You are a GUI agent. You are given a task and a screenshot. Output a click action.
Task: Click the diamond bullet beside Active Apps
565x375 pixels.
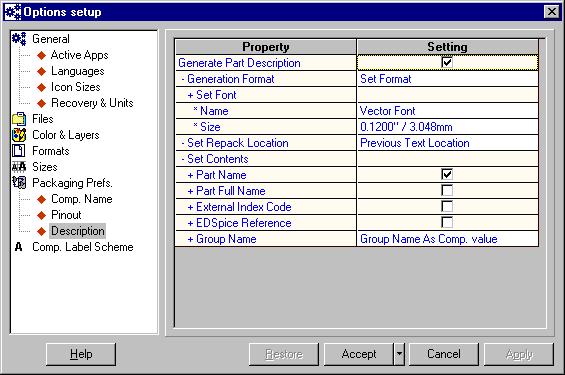[42, 55]
